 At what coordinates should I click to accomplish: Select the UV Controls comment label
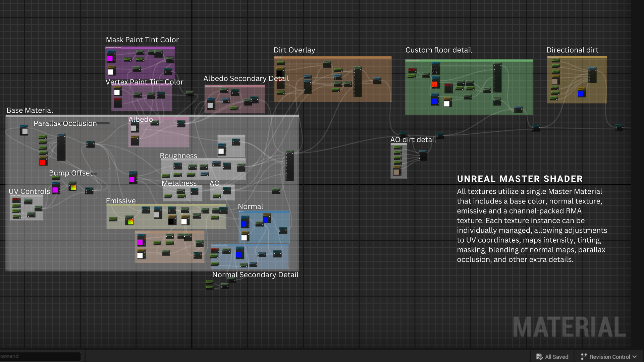click(x=29, y=192)
